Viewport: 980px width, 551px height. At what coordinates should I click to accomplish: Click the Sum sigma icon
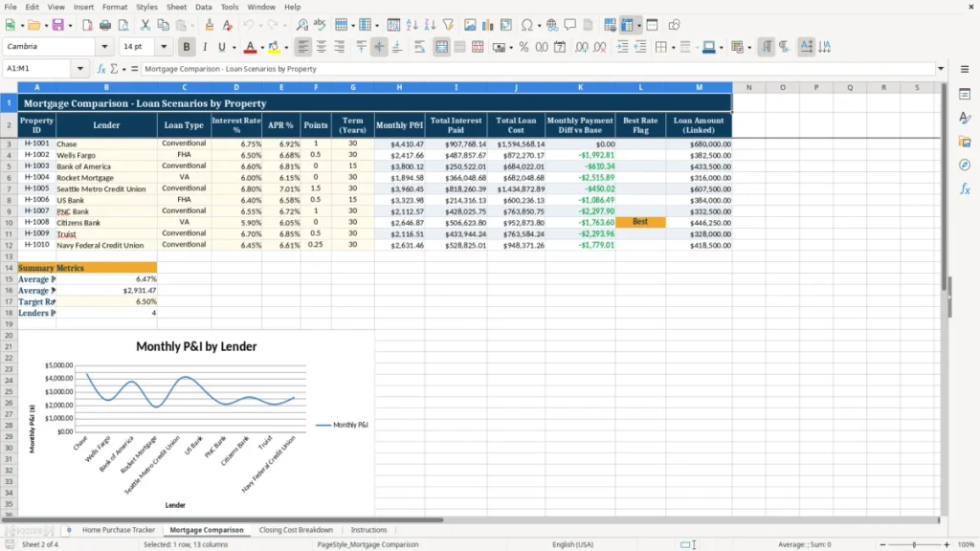pos(114,69)
